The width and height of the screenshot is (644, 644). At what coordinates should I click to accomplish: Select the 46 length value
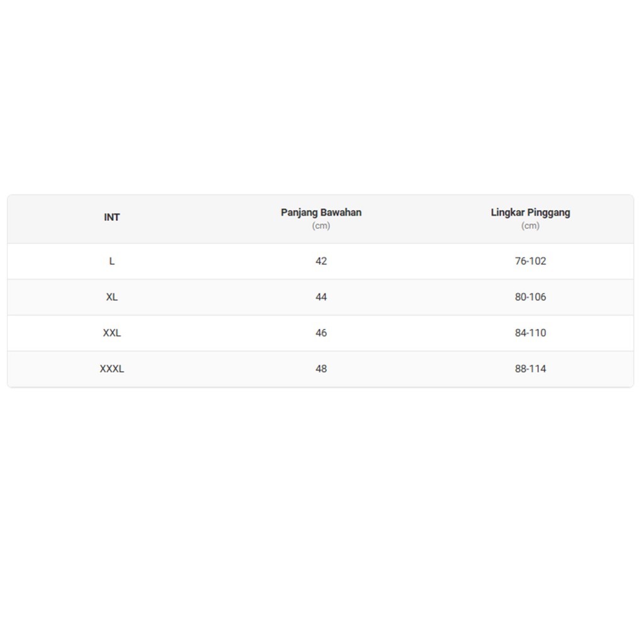pos(321,333)
